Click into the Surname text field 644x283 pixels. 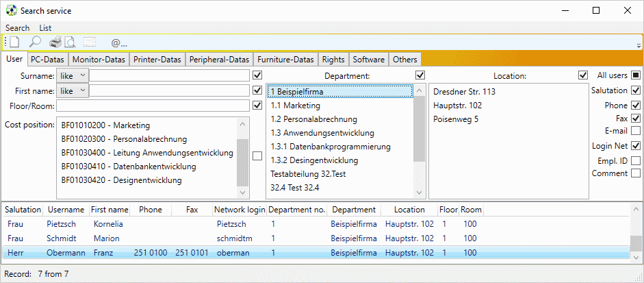tap(170, 75)
